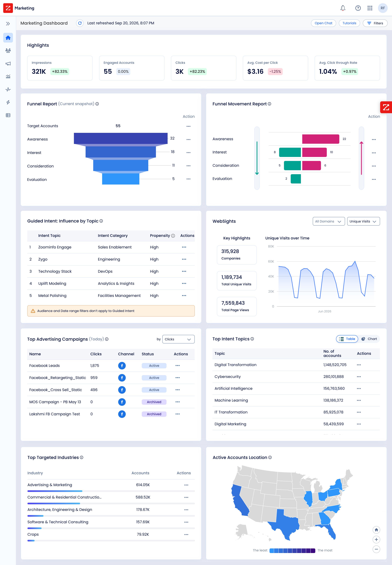This screenshot has height=565, width=392.
Task: Open the notifications bell
Action: click(343, 8)
